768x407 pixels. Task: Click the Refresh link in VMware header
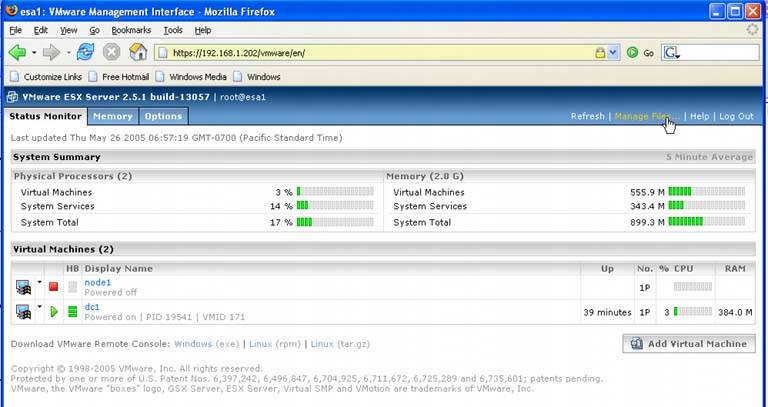(x=587, y=117)
